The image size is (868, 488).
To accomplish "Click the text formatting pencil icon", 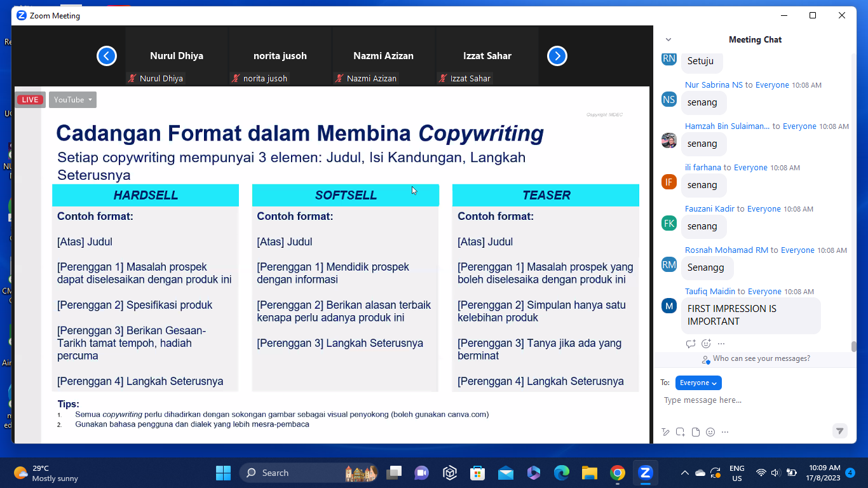I will point(665,432).
